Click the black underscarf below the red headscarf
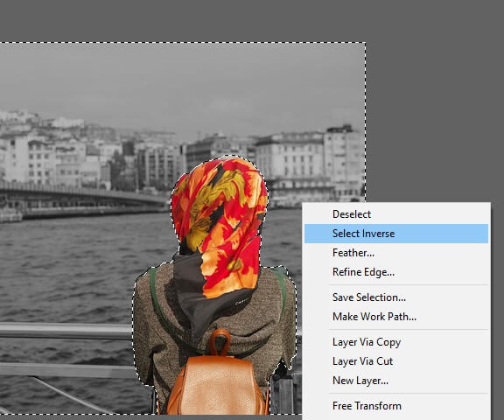 point(192,290)
